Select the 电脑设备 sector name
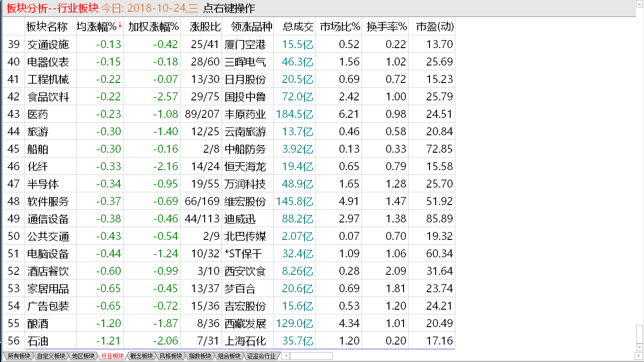This screenshot has width=644, height=362. coord(48,254)
